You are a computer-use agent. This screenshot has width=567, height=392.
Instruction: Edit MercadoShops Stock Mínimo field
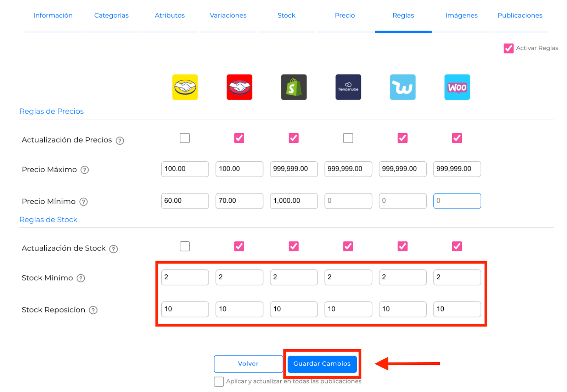[240, 278]
